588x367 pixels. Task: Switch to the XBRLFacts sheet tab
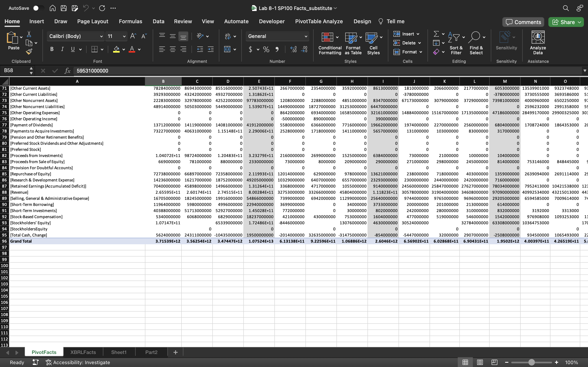pos(83,352)
